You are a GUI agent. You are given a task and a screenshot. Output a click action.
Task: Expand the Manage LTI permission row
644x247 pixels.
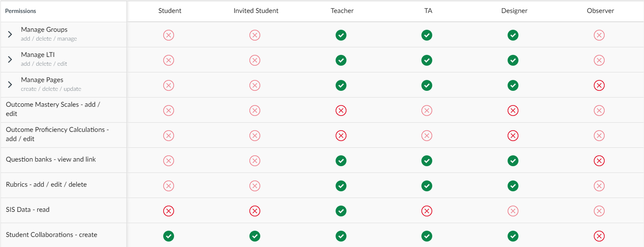click(10, 59)
